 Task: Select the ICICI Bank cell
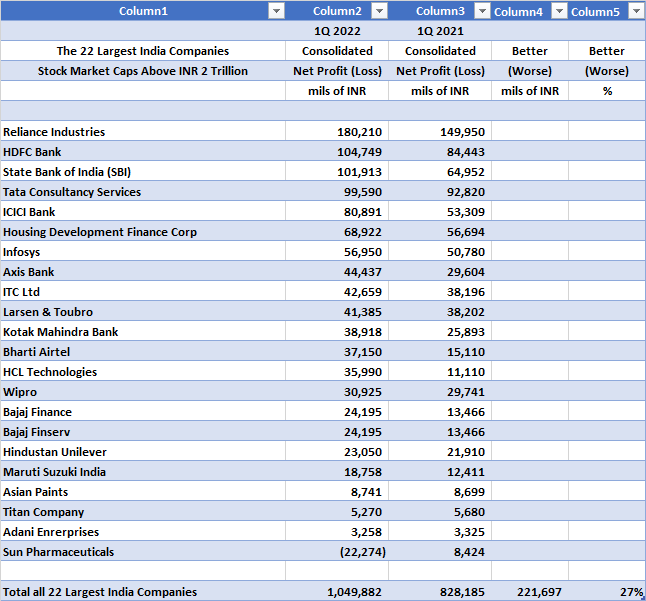(x=143, y=211)
